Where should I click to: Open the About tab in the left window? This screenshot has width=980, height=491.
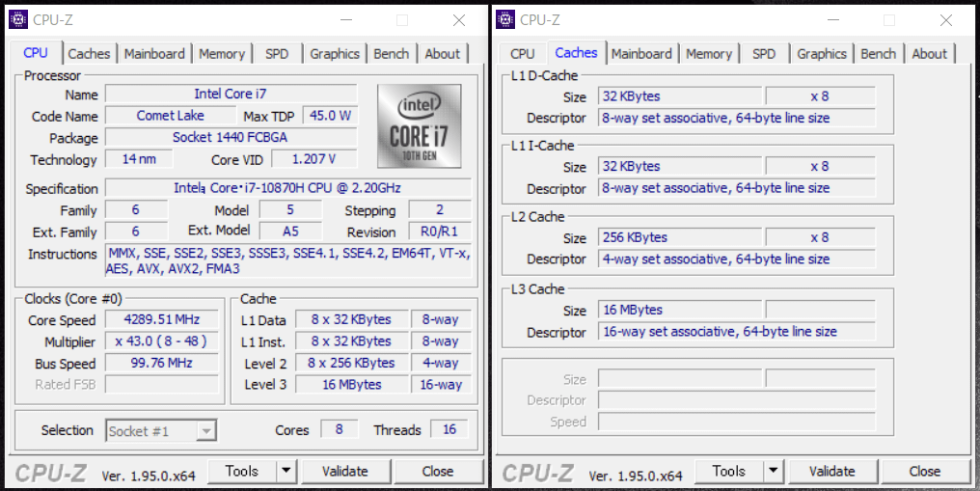(443, 54)
